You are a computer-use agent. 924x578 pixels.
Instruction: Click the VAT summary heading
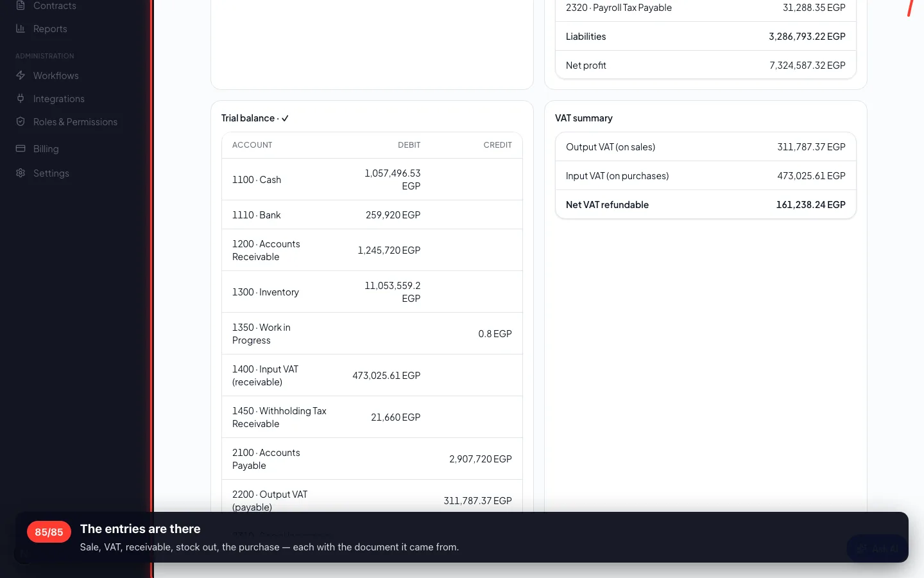tap(583, 118)
